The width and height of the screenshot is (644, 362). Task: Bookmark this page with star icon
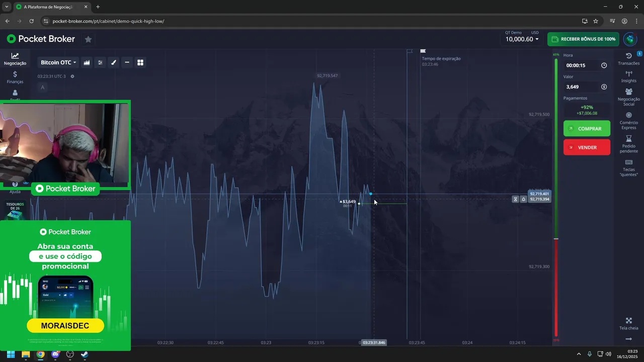pyautogui.click(x=596, y=21)
